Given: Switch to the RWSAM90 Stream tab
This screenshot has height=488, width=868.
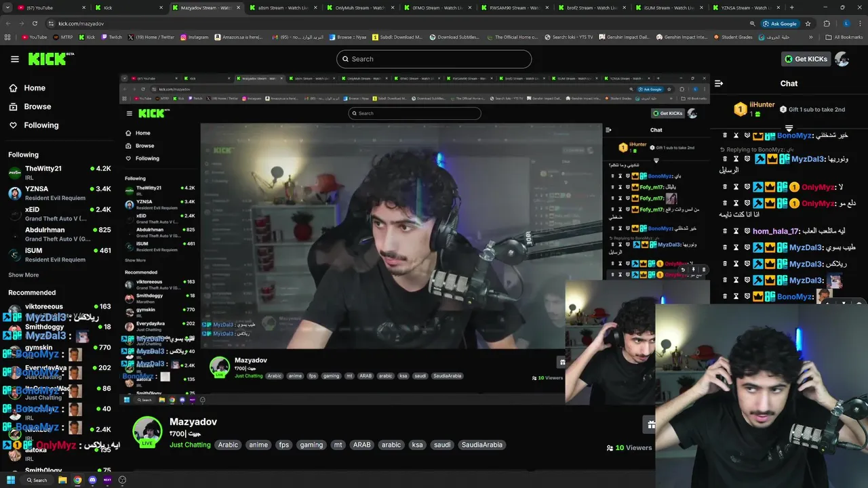Looking at the screenshot, I should coord(513,7).
